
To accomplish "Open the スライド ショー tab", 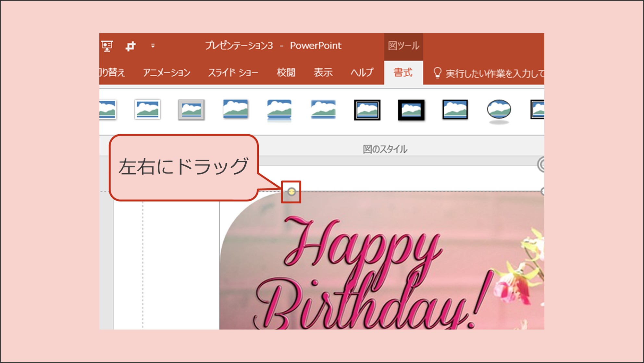I will click(x=233, y=72).
